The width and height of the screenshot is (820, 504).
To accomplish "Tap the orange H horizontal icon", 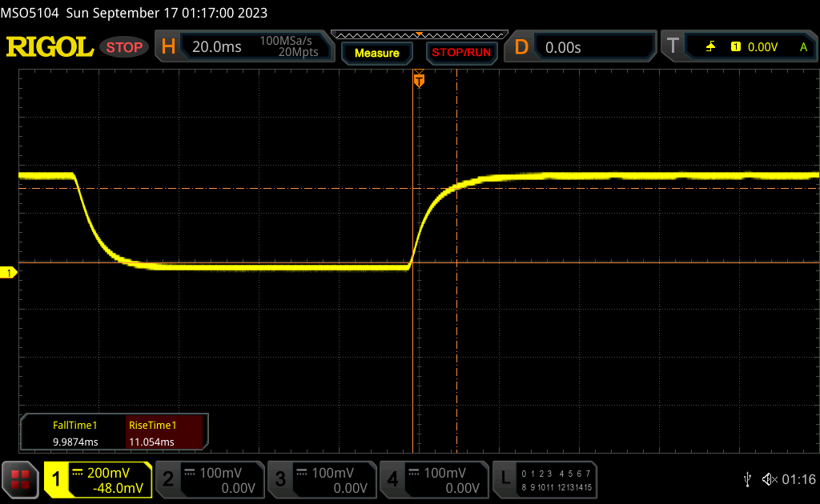I will [x=168, y=47].
